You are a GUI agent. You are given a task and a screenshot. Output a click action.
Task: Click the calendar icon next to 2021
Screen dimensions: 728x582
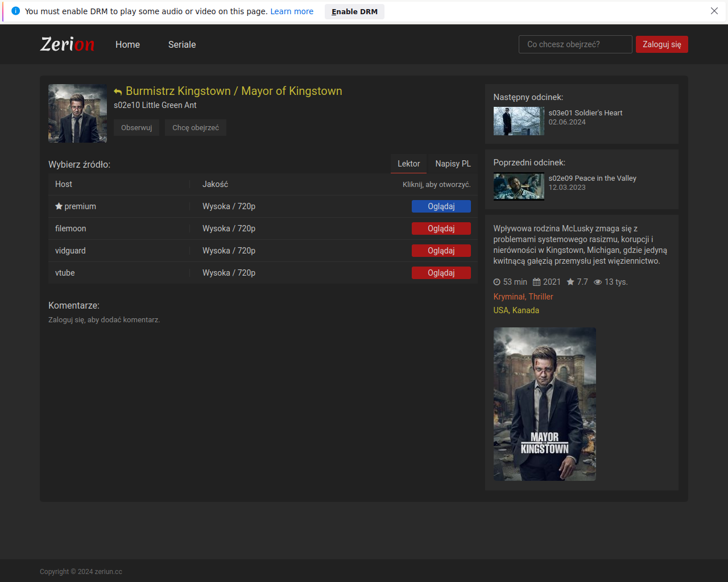(x=536, y=282)
